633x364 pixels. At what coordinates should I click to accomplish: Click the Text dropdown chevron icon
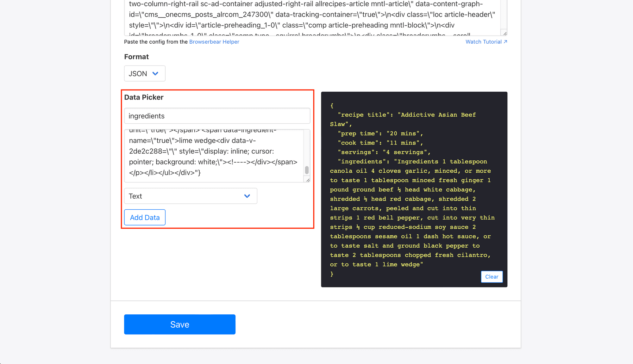tap(247, 196)
